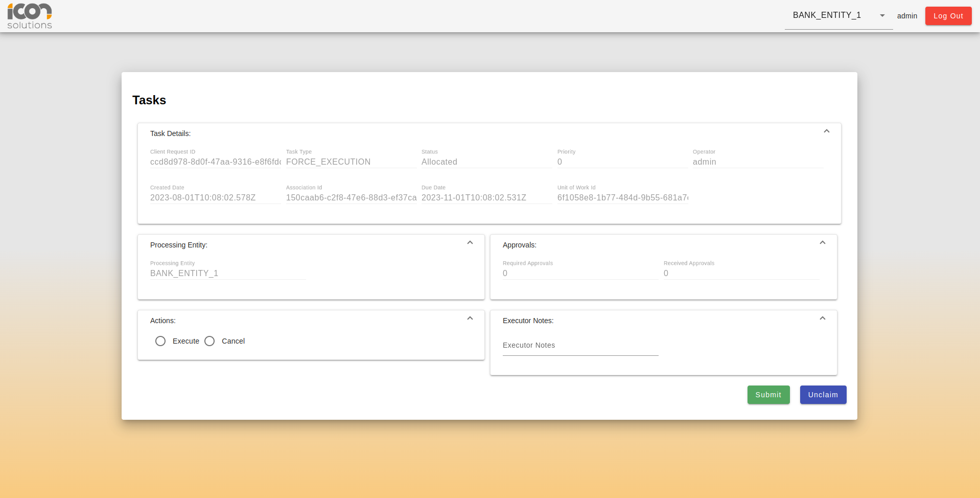Click the Icon Solutions logo
The width and height of the screenshot is (980, 498).
(30, 16)
